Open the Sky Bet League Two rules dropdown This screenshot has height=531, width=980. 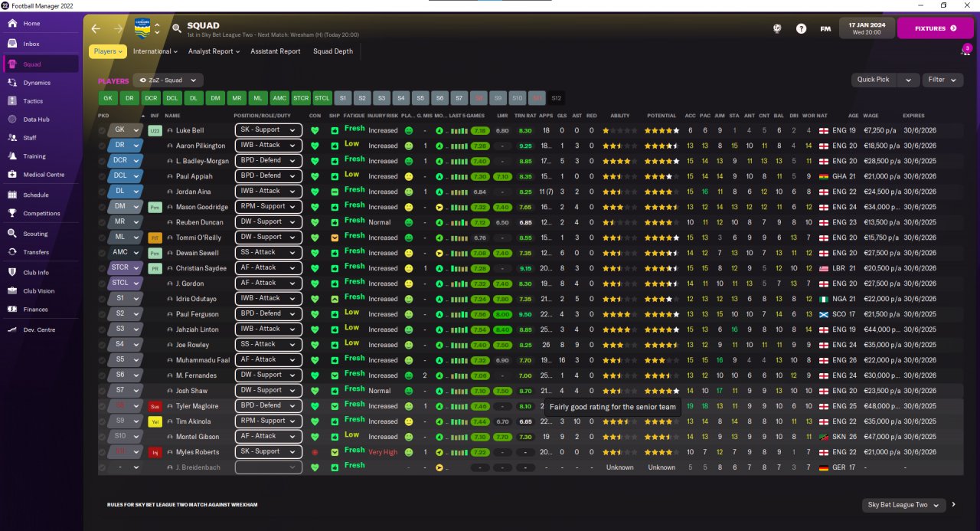click(x=903, y=505)
